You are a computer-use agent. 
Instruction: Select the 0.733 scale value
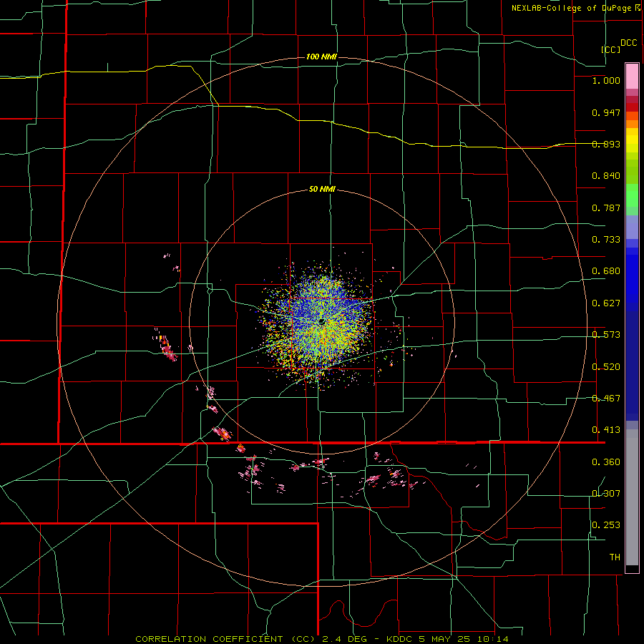(x=606, y=240)
